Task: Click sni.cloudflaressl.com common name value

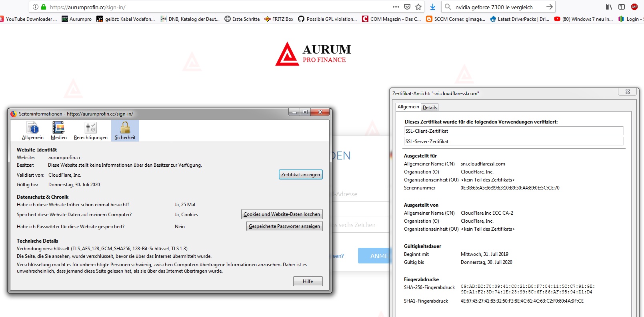Action: click(483, 164)
